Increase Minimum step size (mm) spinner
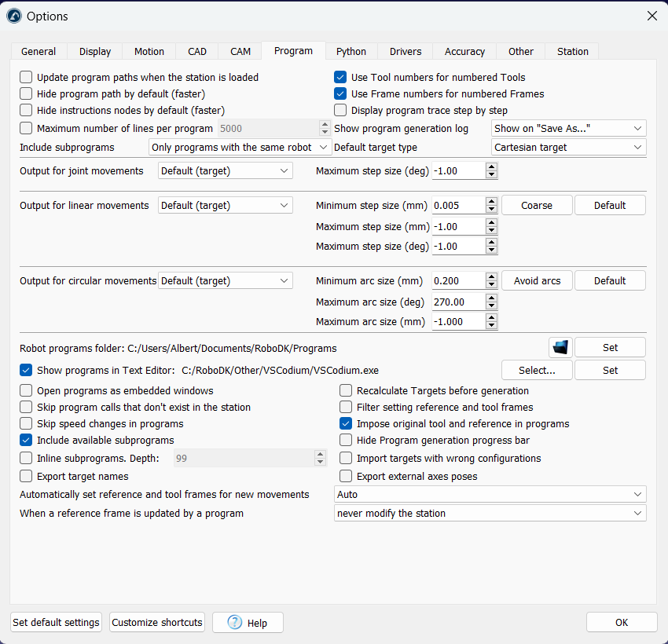The width and height of the screenshot is (668, 644). coord(491,202)
